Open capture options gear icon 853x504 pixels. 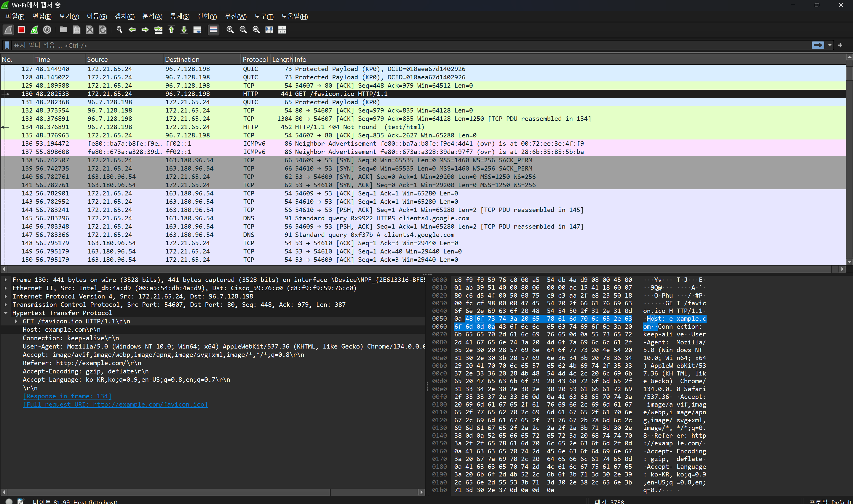[x=47, y=30]
